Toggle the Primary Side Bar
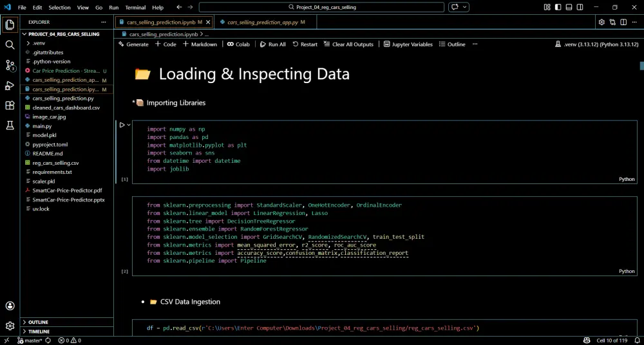The image size is (644, 345). coord(558,7)
